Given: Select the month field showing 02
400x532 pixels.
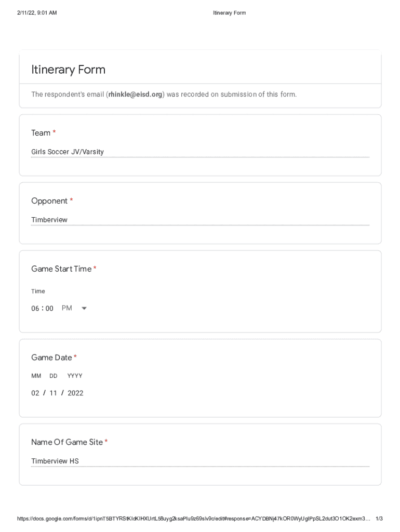Looking at the screenshot, I should 35,393.
